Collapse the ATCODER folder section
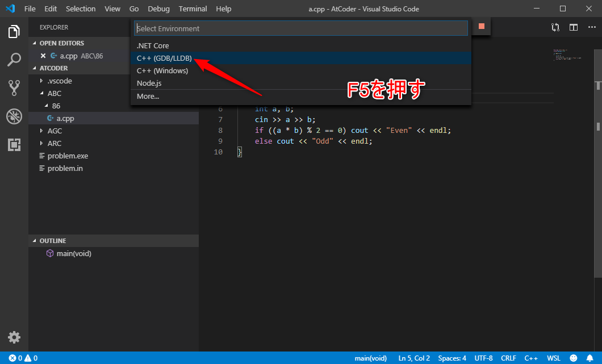The image size is (602, 364). tap(35, 68)
